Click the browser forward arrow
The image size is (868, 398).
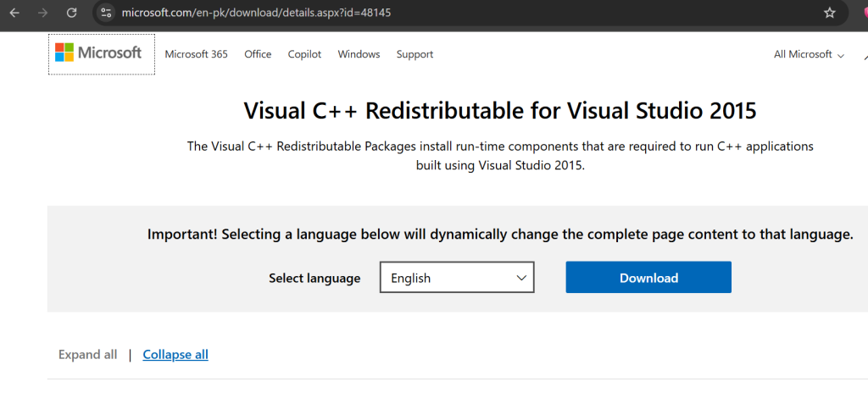click(42, 13)
